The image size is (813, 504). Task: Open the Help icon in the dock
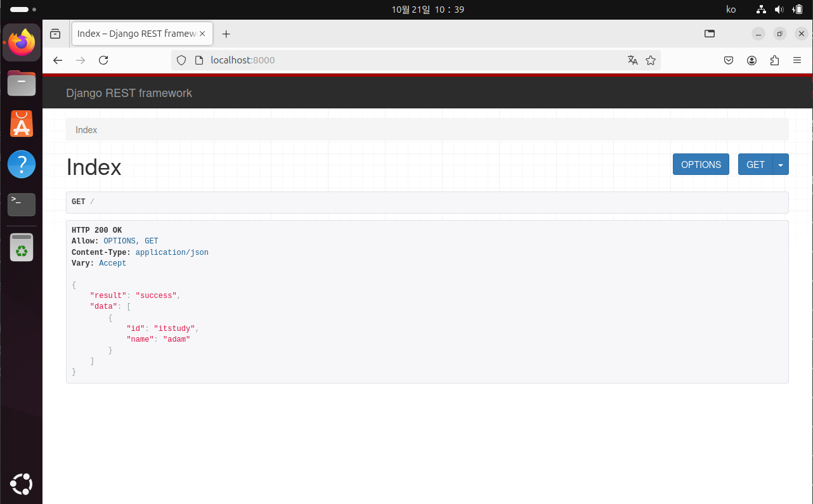(x=22, y=164)
